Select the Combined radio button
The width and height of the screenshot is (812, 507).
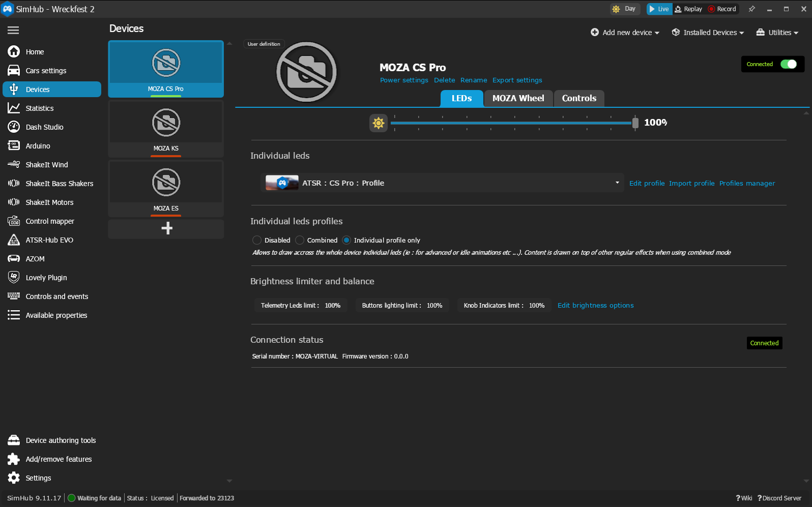coord(300,240)
